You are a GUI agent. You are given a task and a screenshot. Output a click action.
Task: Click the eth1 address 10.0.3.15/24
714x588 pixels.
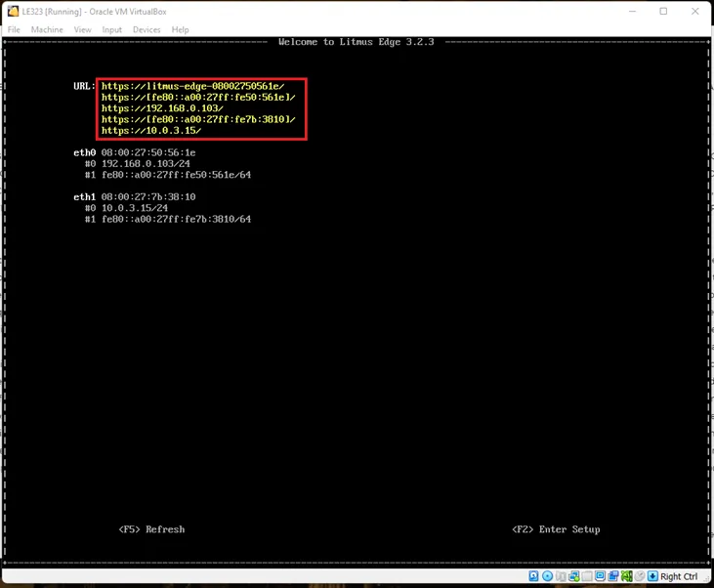click(135, 208)
